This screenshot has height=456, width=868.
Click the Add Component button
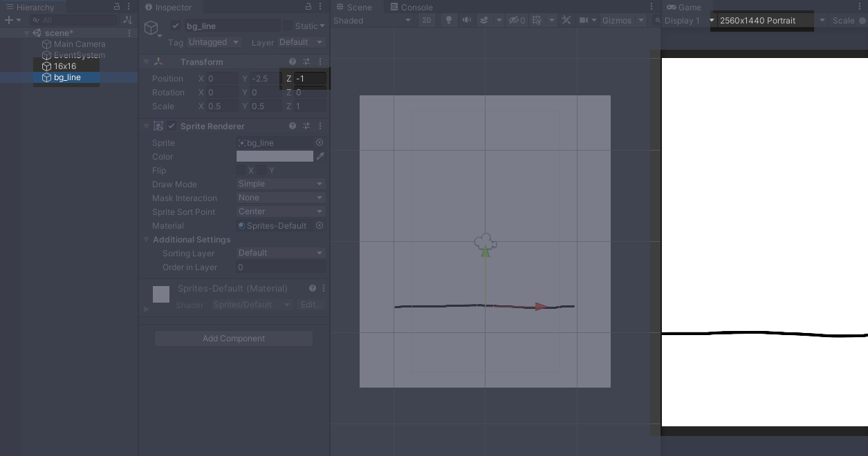234,339
